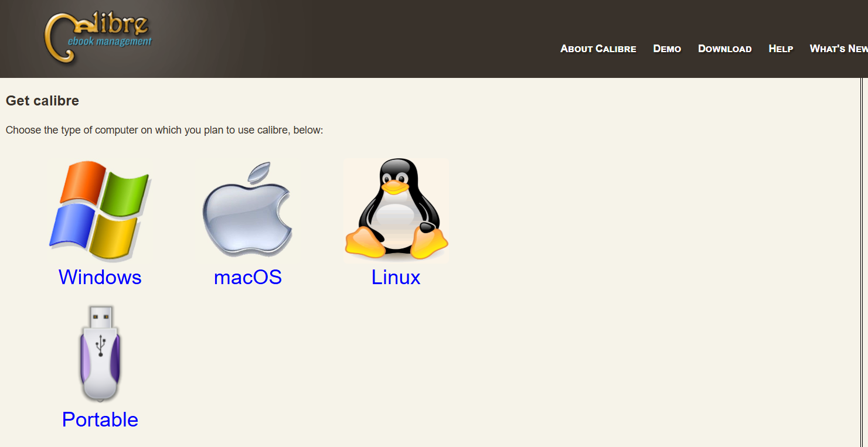Image resolution: width=868 pixels, height=447 pixels.
Task: Open the Help menu item
Action: coord(781,49)
